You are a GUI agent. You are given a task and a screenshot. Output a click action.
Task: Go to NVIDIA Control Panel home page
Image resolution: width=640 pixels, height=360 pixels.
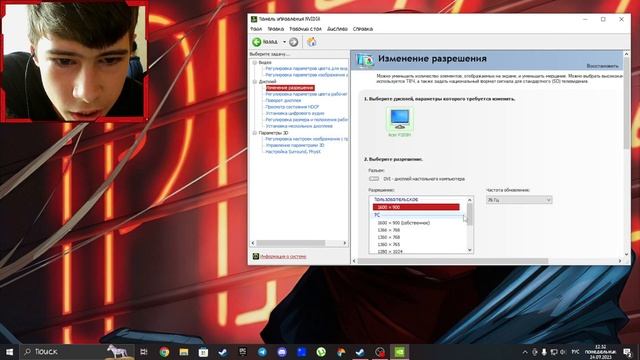(312, 42)
